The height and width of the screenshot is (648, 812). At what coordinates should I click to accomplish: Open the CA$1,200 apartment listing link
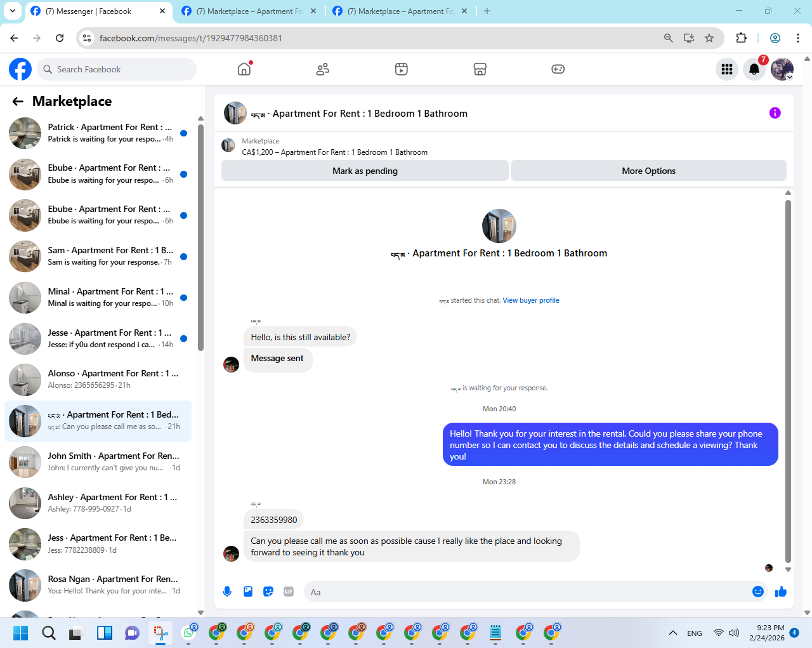(334, 152)
